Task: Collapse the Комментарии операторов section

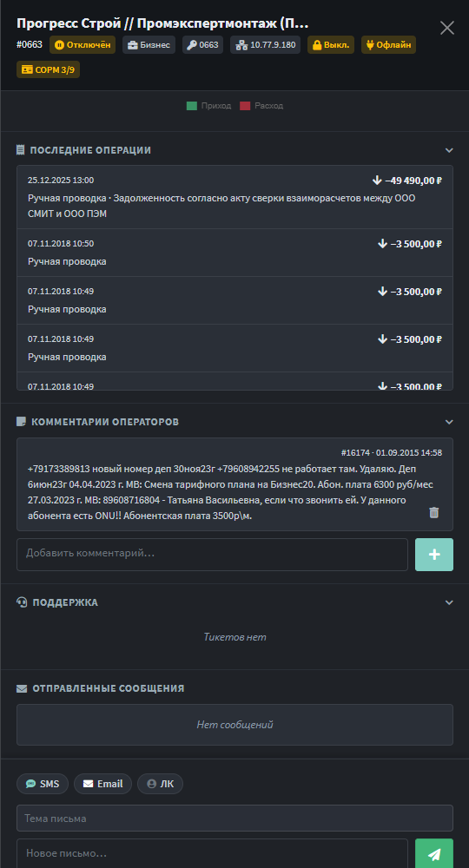Action: click(449, 422)
